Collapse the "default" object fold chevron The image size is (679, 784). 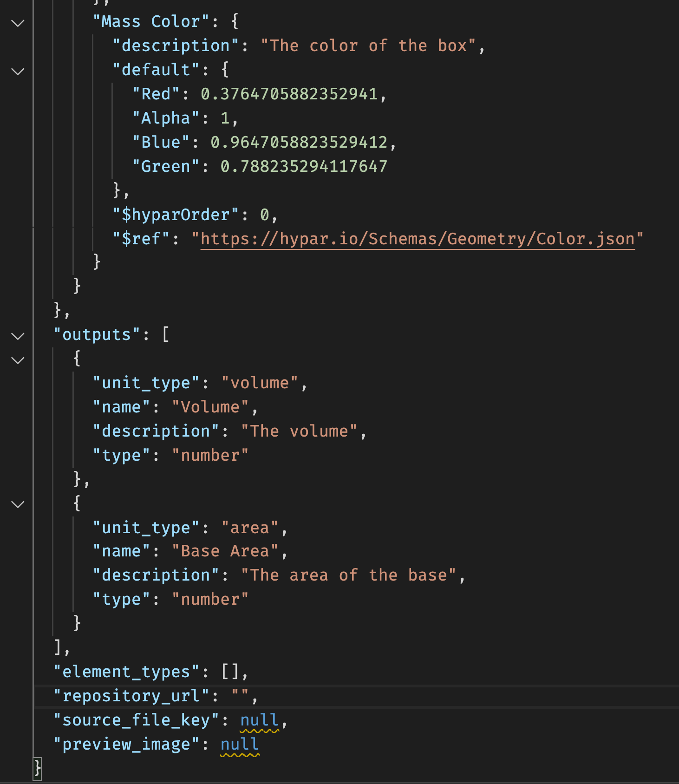(18, 71)
